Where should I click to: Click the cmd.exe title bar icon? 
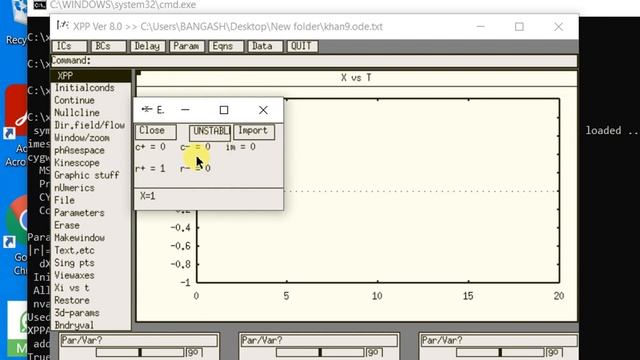pos(40,5)
